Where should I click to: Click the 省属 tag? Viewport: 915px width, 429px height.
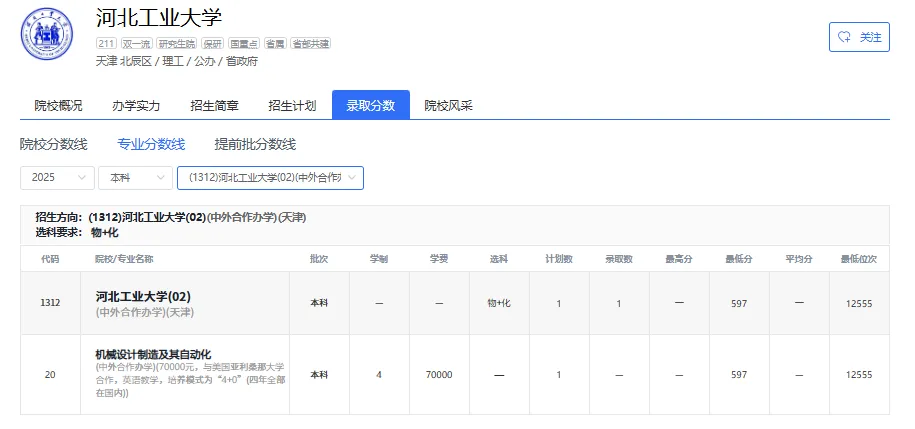tap(275, 43)
